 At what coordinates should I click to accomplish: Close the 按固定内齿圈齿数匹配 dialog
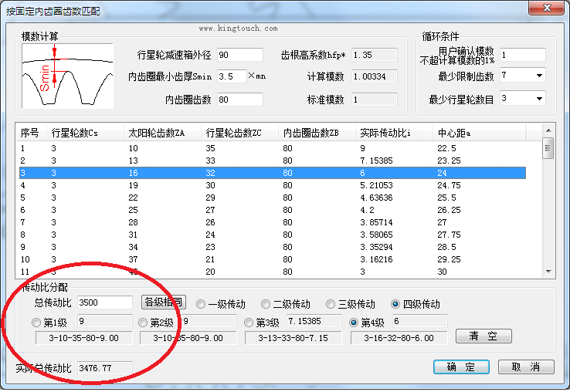(547, 8)
